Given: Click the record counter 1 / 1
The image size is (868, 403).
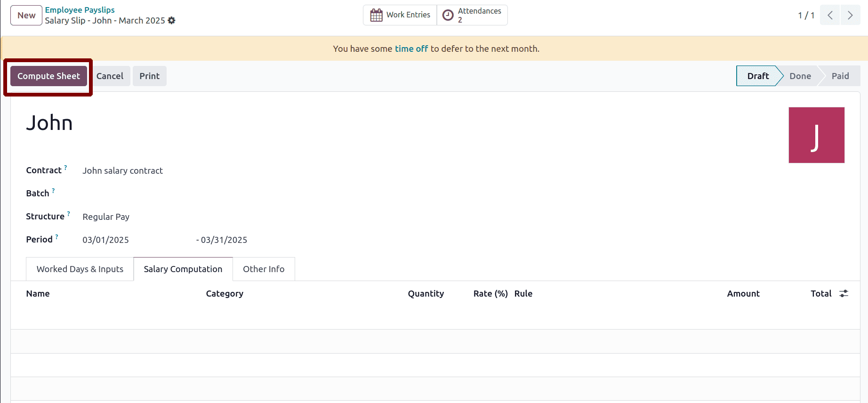Looking at the screenshot, I should tap(806, 15).
